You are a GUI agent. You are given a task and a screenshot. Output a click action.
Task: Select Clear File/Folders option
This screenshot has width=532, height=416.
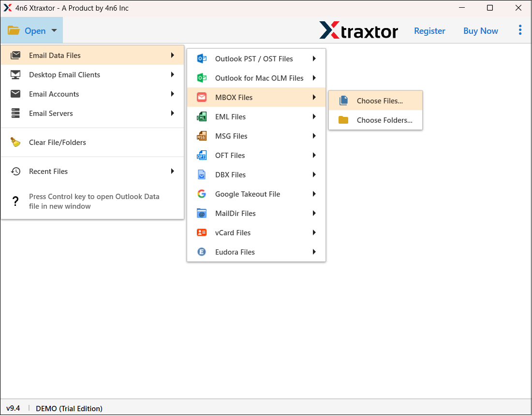point(58,142)
